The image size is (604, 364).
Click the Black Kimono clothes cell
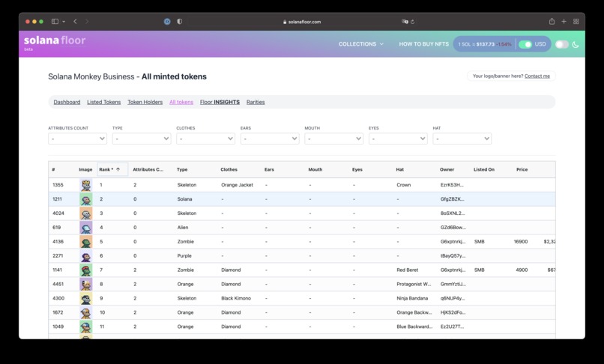tap(236, 298)
